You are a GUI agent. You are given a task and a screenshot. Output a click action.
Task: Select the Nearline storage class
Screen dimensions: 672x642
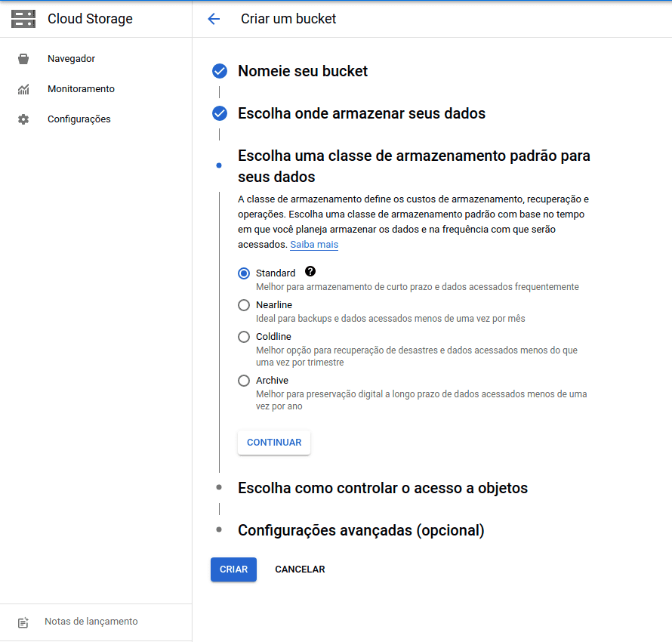tap(244, 305)
